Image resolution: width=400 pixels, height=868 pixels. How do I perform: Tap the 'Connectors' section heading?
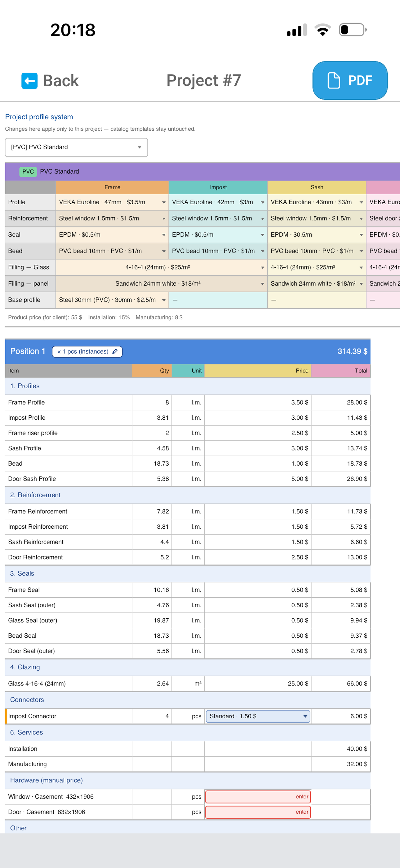pyautogui.click(x=27, y=700)
